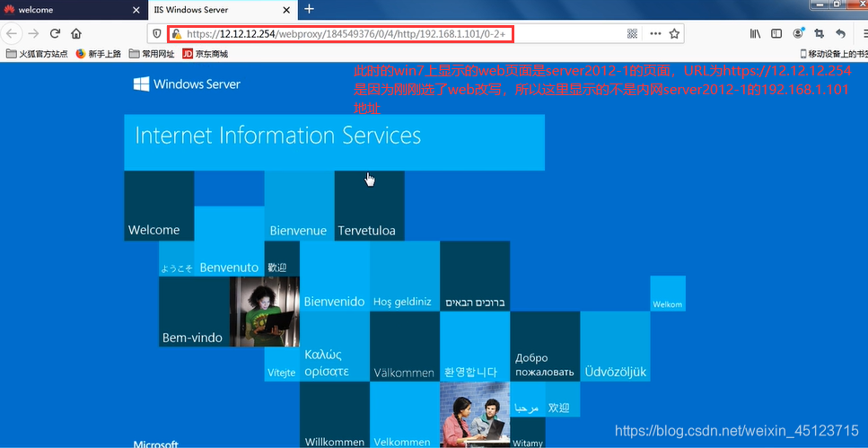Click the ようこそ tile

(x=177, y=259)
